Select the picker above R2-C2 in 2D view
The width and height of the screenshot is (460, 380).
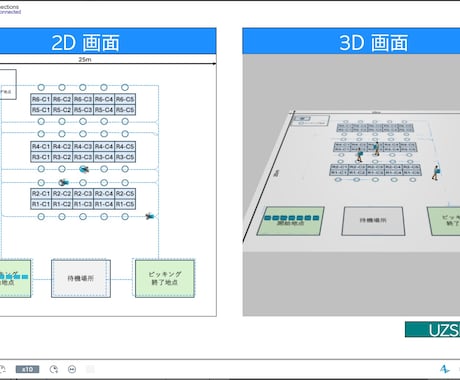(63, 182)
